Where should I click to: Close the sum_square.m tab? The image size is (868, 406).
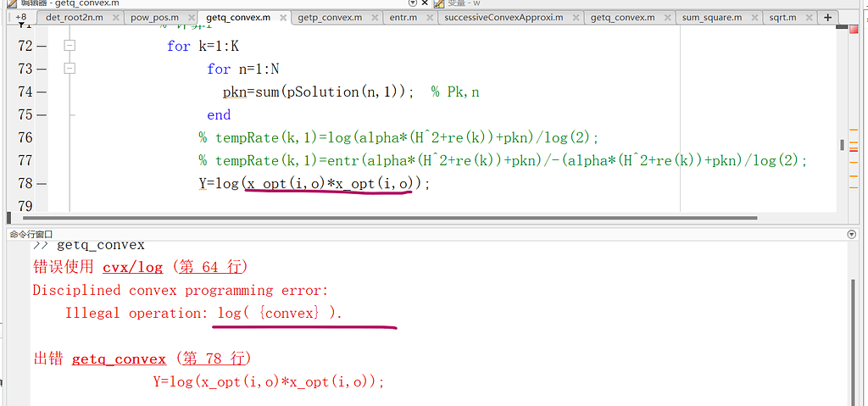click(754, 18)
